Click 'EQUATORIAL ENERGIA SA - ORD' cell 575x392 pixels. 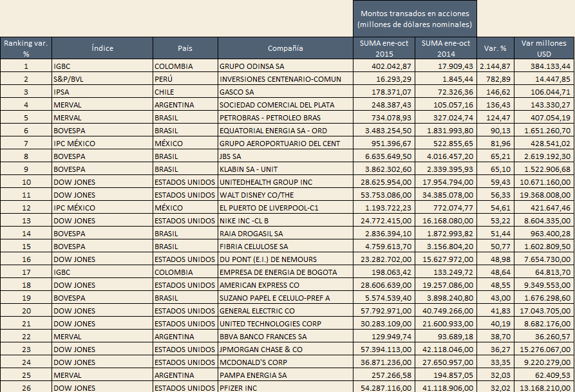(285, 130)
